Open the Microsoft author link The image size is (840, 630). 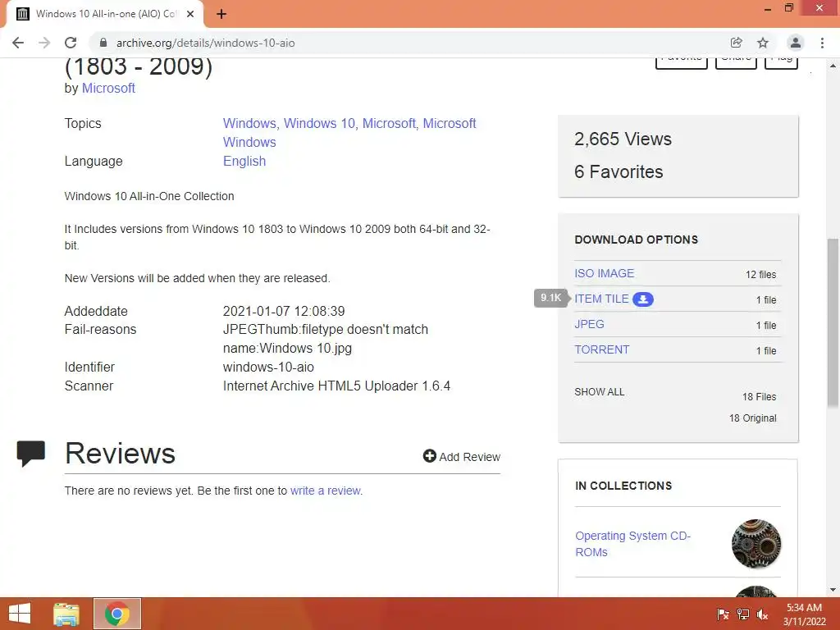tap(108, 88)
